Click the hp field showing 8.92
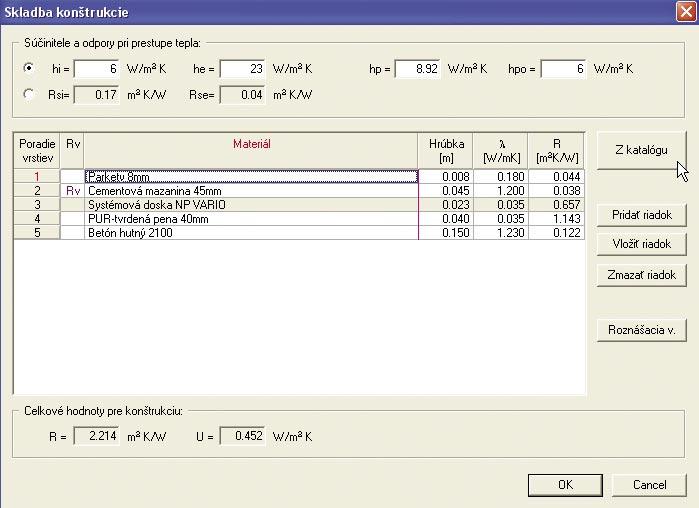This screenshot has height=508, width=699. coord(418,69)
